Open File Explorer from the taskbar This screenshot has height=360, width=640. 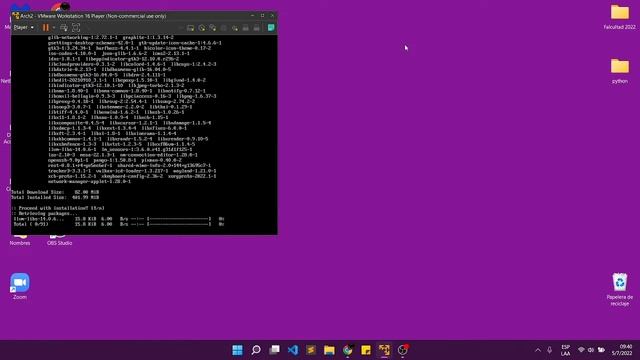(x=329, y=350)
